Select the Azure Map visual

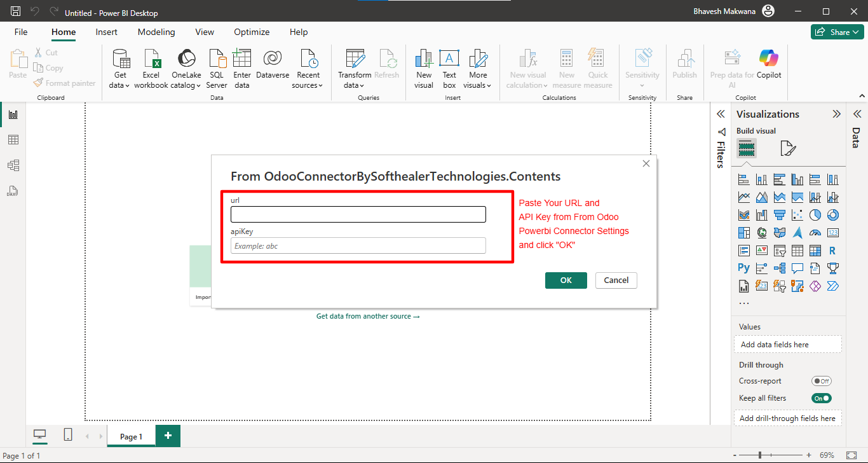(x=797, y=233)
